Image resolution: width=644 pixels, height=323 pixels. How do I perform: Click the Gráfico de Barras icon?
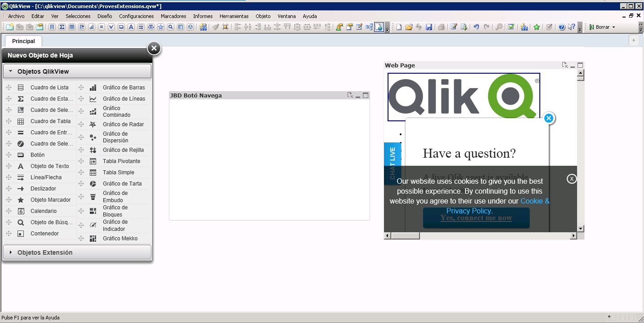pyautogui.click(x=93, y=88)
